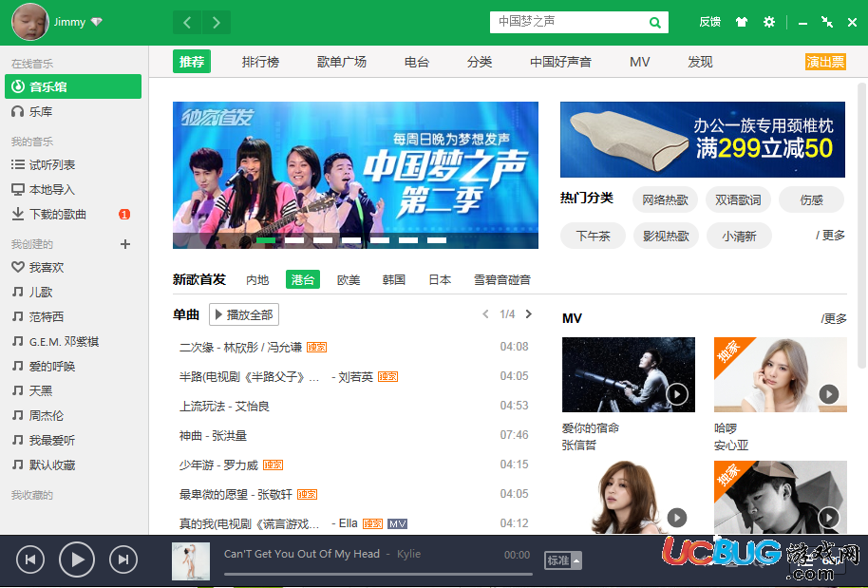Switch to 发现 tab
This screenshot has height=588, width=868.
click(x=700, y=62)
